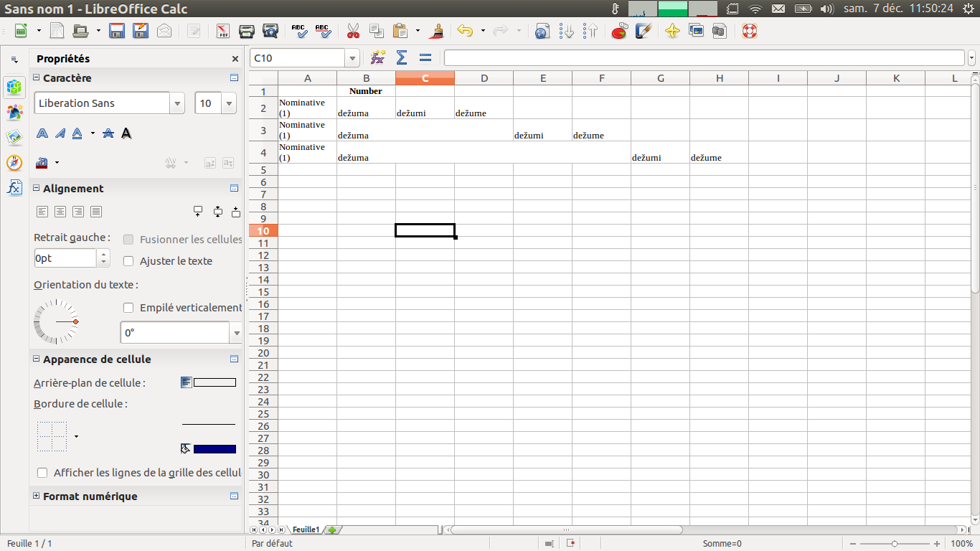Select the Feuille1 sheet tab
The width and height of the screenshot is (980, 551).
(306, 529)
